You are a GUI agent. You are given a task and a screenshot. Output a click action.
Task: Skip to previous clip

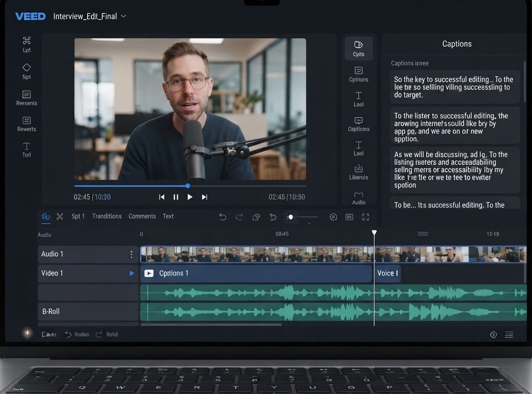tap(162, 197)
